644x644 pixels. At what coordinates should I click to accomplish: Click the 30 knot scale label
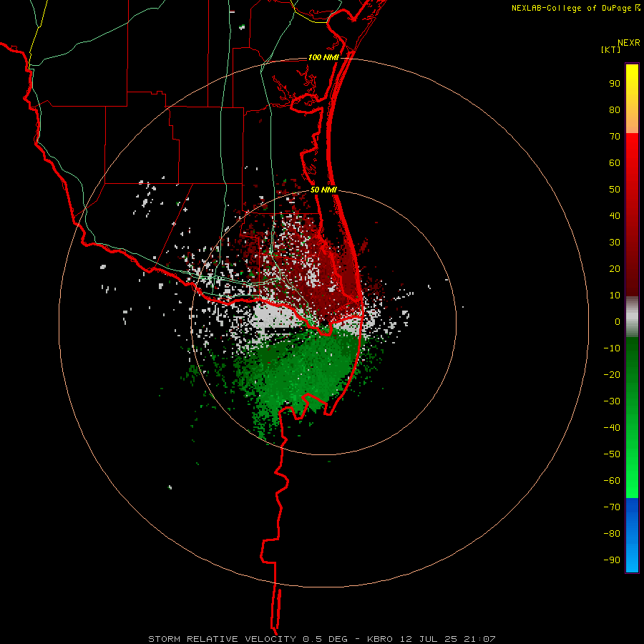[615, 243]
